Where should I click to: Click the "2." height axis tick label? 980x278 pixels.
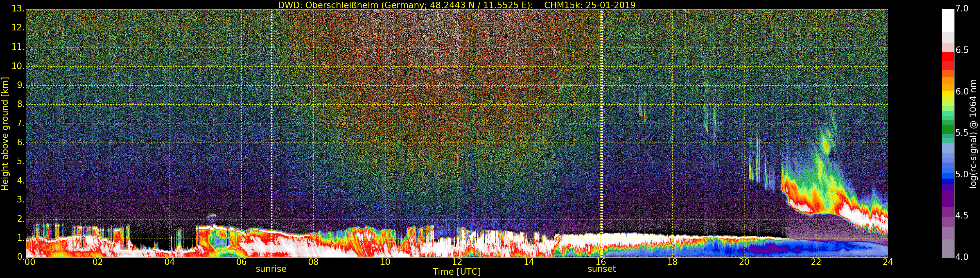[x=21, y=218]
